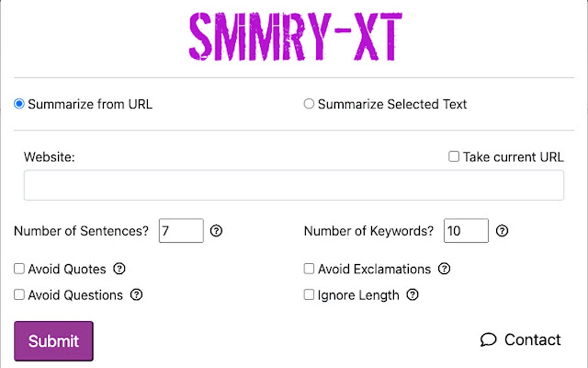Image resolution: width=588 pixels, height=368 pixels.
Task: View help info for Avoid Quotes
Action: (119, 269)
